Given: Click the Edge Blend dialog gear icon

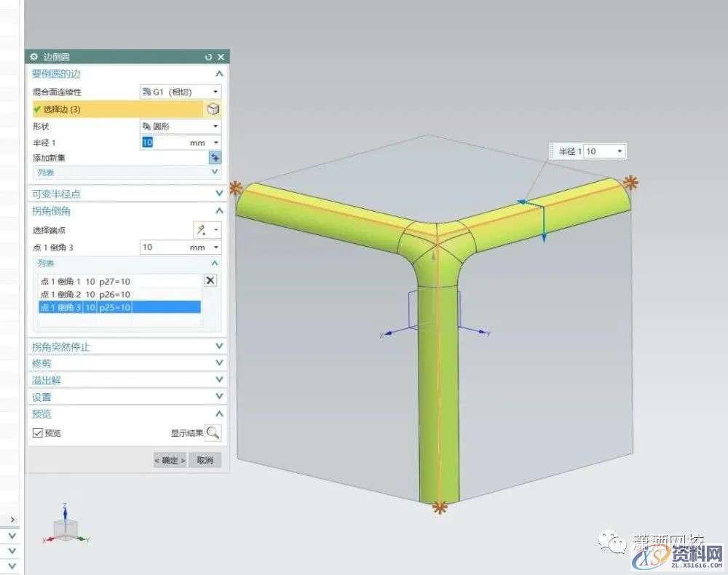Looking at the screenshot, I should point(34,57).
